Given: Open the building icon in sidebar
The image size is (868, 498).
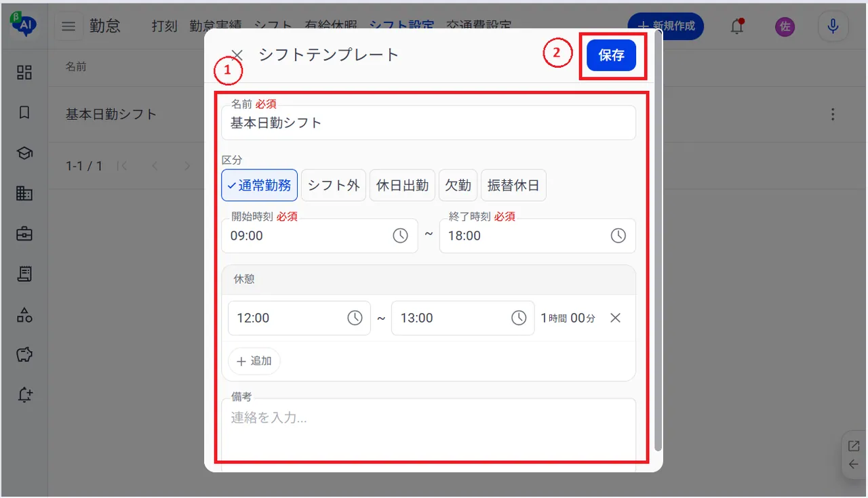Looking at the screenshot, I should [24, 194].
